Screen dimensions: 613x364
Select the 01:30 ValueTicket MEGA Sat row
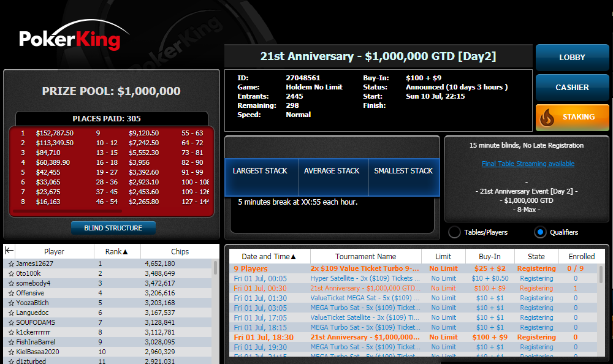(414, 298)
